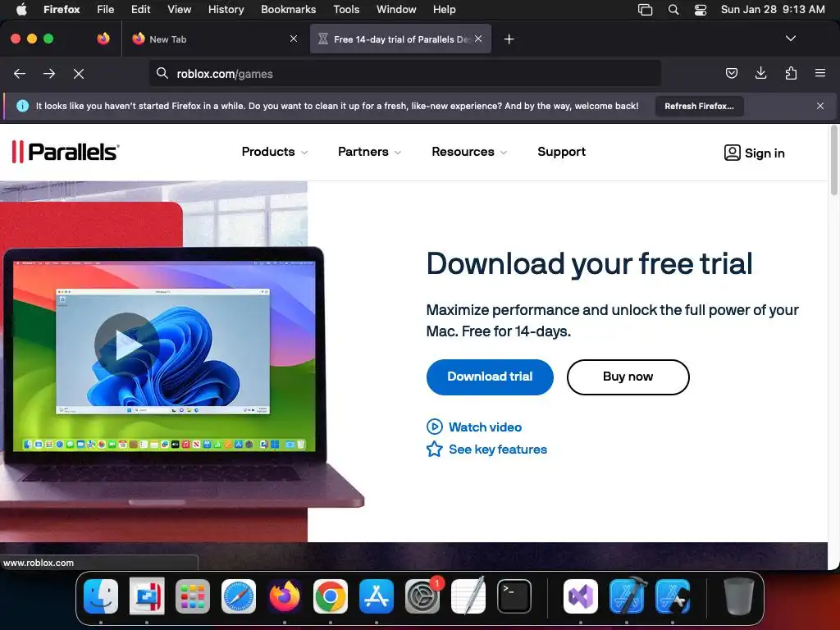The image size is (840, 630).
Task: Launch Google Chrome from the Dock
Action: (x=331, y=596)
